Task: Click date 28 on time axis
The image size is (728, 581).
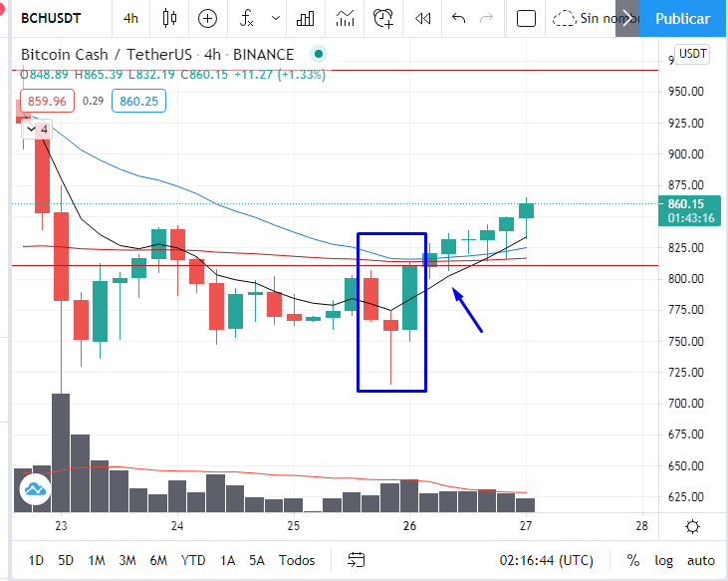Action: point(641,526)
